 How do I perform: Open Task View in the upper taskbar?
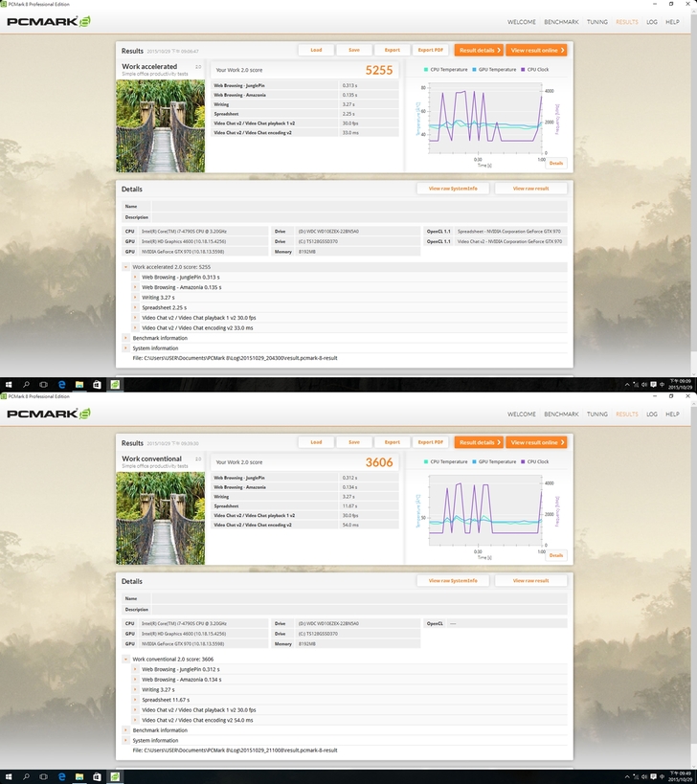pos(43,384)
